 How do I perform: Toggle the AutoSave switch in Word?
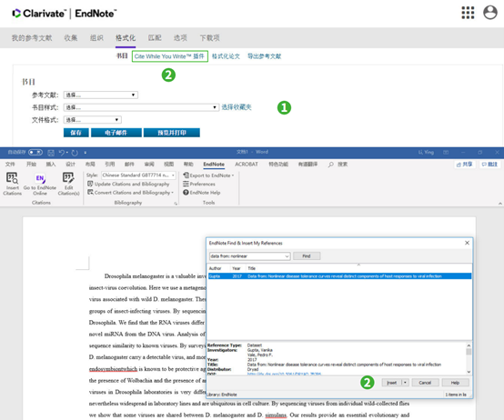click(x=35, y=152)
